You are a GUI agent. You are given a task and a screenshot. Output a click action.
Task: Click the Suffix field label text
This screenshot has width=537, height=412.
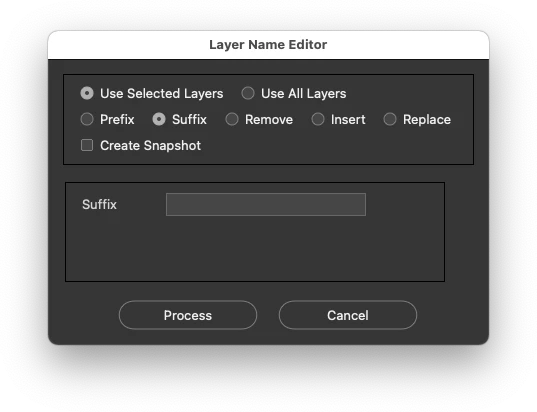coord(99,204)
